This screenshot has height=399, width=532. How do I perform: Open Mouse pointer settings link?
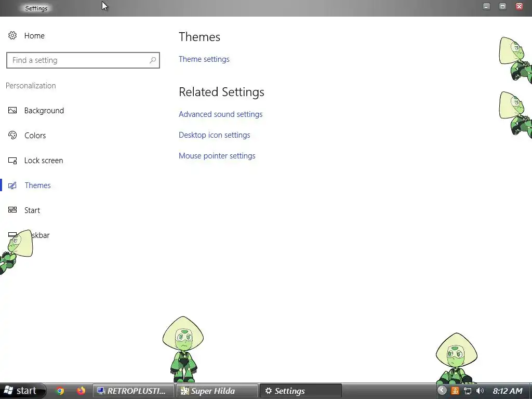pyautogui.click(x=217, y=156)
